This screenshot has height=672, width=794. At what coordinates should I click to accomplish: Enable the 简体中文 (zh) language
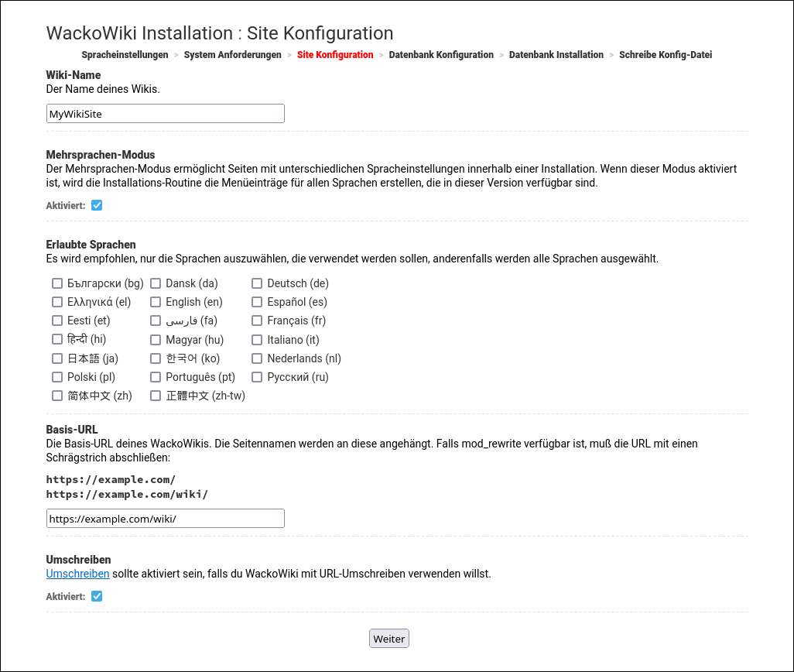click(x=57, y=396)
